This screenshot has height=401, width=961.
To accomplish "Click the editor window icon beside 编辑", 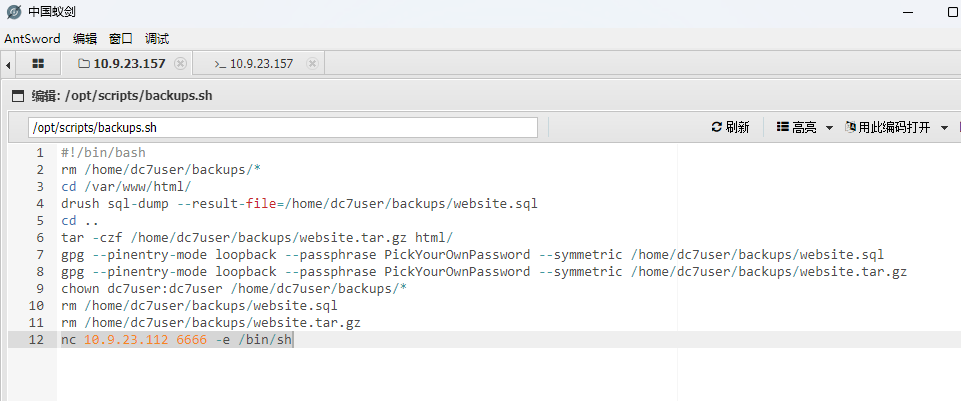I will pos(18,96).
